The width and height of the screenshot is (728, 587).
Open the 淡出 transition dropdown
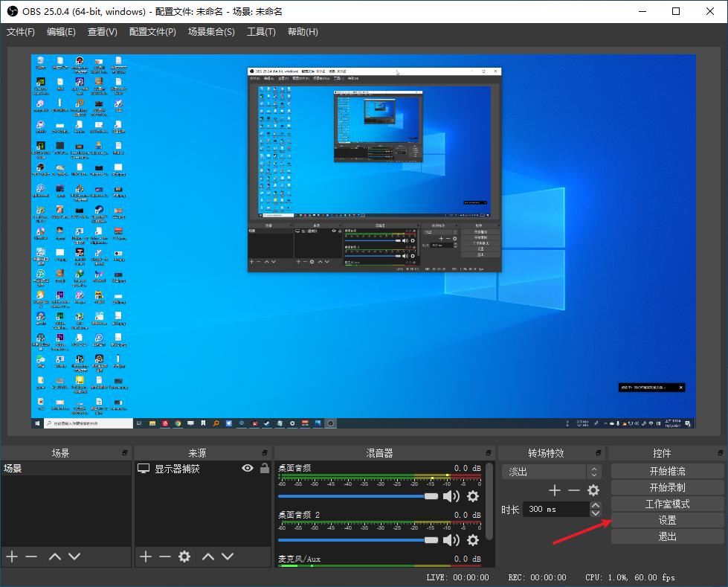click(x=550, y=472)
